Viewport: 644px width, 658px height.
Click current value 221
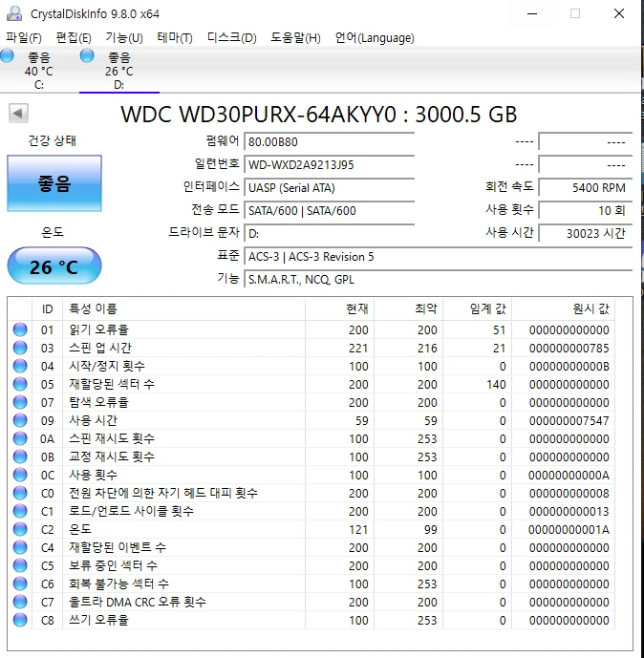[x=358, y=348]
